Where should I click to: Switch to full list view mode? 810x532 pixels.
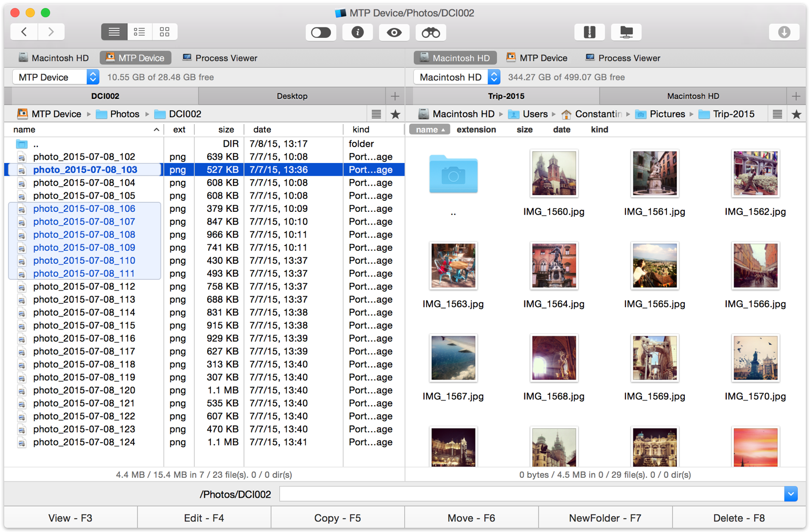tap(114, 32)
